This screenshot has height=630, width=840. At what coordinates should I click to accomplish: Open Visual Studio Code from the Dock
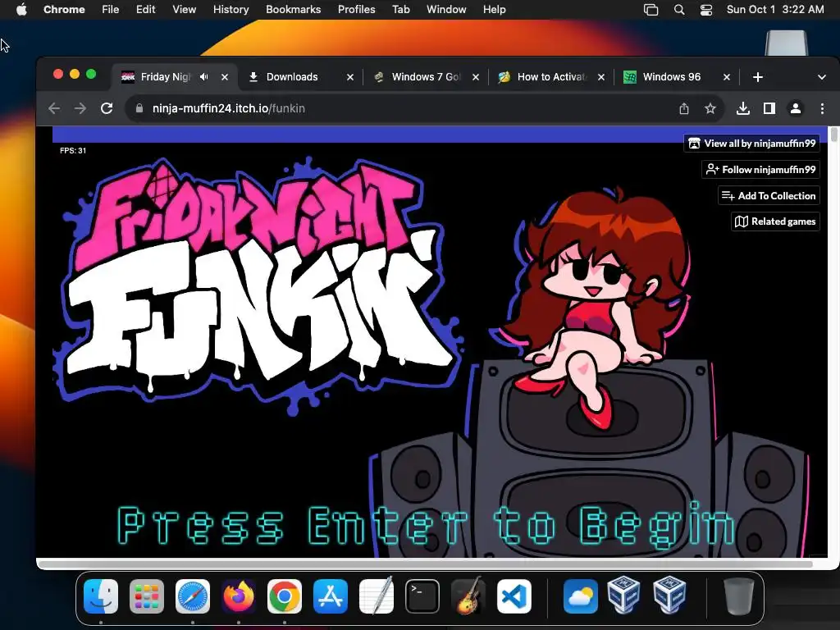tap(514, 596)
